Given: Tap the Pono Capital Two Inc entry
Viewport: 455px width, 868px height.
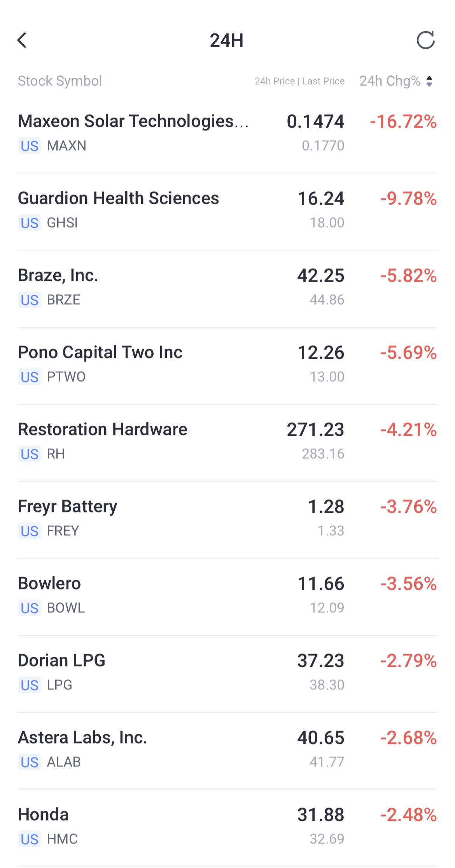Looking at the screenshot, I should tap(100, 352).
